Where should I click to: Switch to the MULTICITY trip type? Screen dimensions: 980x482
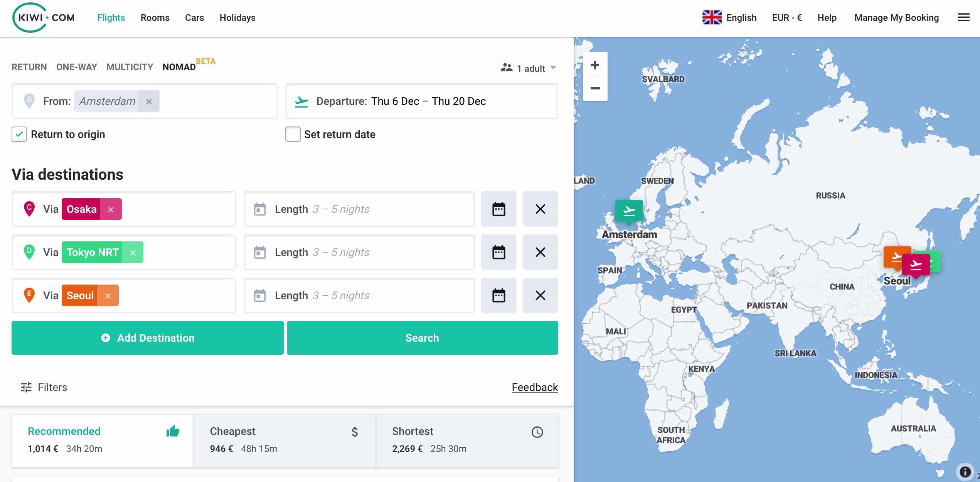tap(130, 67)
